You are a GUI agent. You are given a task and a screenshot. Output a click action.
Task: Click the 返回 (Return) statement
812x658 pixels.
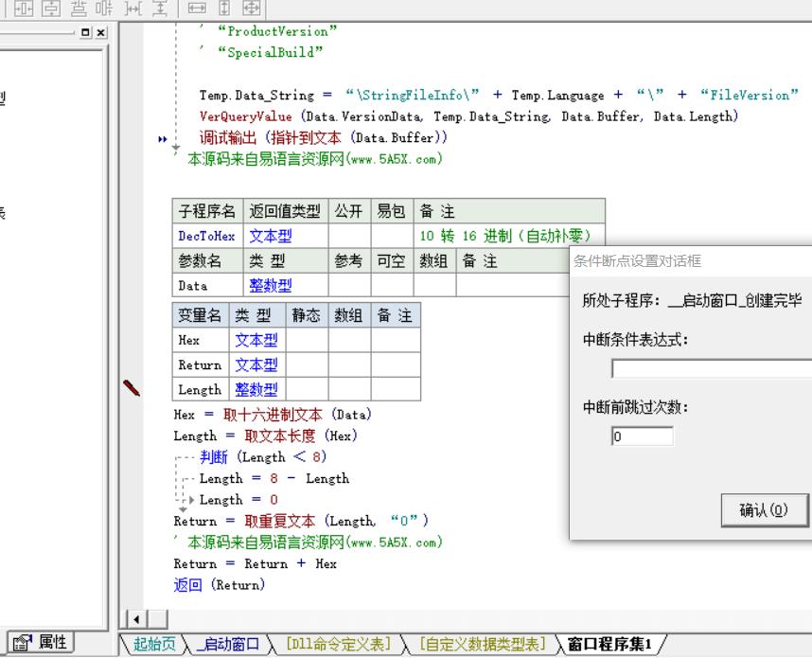[x=219, y=585]
